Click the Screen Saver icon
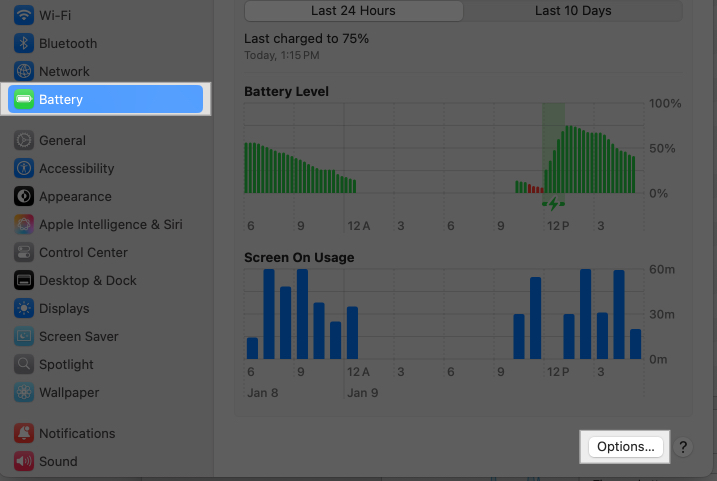717x481 pixels. (x=24, y=337)
